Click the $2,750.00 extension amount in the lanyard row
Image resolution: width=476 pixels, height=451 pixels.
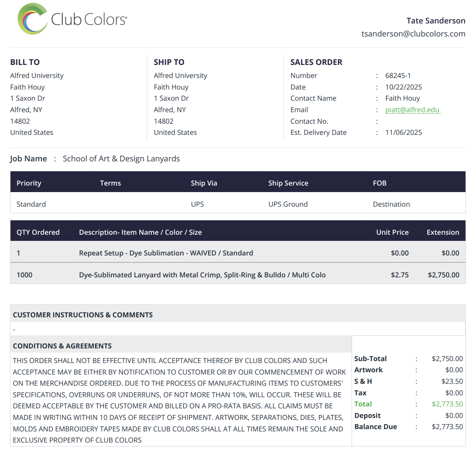(443, 275)
